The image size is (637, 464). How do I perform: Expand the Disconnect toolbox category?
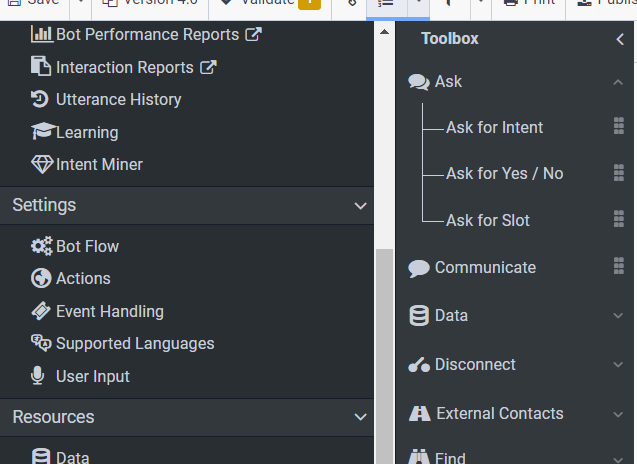tap(618, 364)
